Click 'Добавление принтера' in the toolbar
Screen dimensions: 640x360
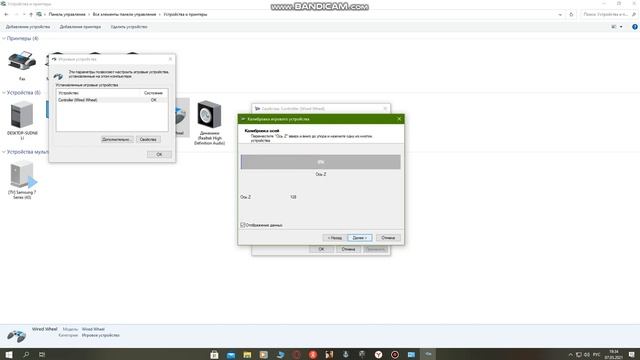80,27
